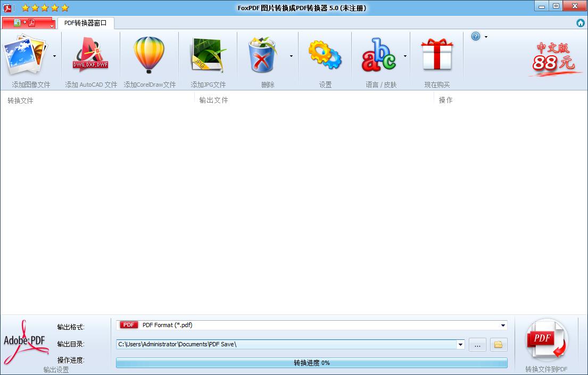Click the Buy Now gift box icon

pyautogui.click(x=437, y=54)
